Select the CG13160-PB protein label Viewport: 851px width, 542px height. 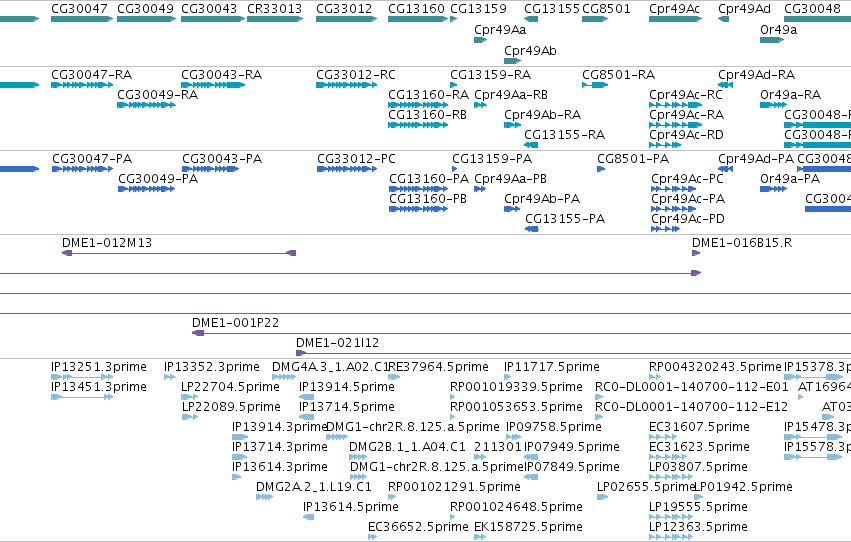(x=428, y=199)
